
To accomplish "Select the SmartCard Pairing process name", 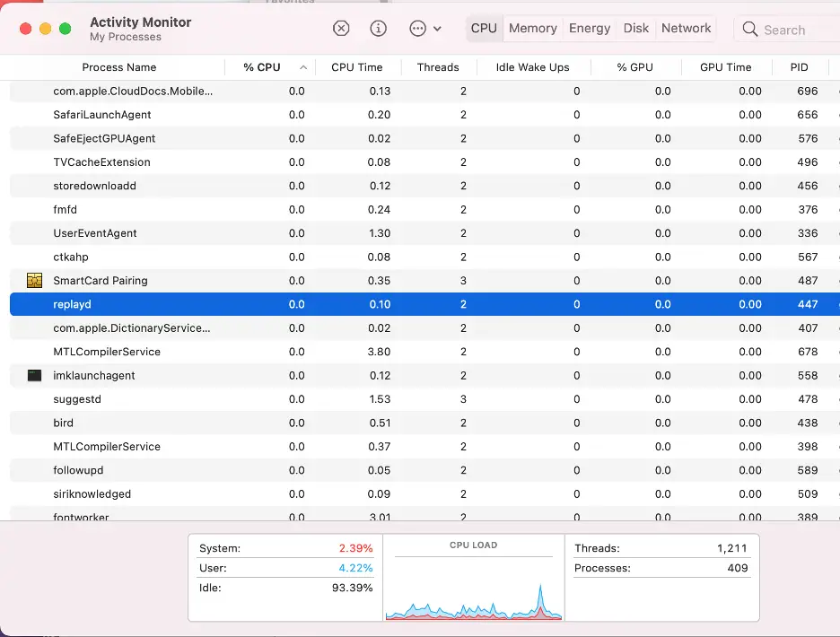I will click(x=101, y=281).
